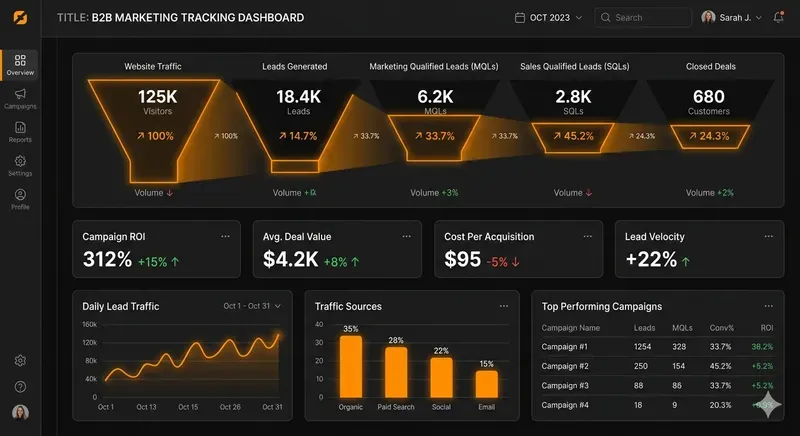Click the Campaign #2 row name

click(x=565, y=366)
